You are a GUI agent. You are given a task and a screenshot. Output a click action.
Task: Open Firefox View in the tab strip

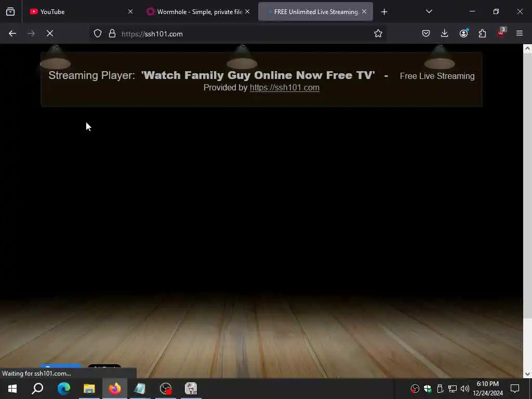point(10,12)
